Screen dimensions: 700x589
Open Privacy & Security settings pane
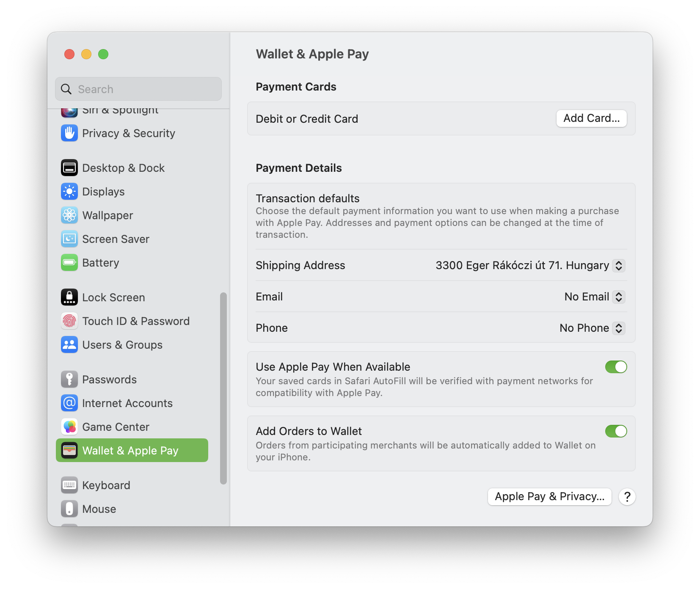[129, 133]
